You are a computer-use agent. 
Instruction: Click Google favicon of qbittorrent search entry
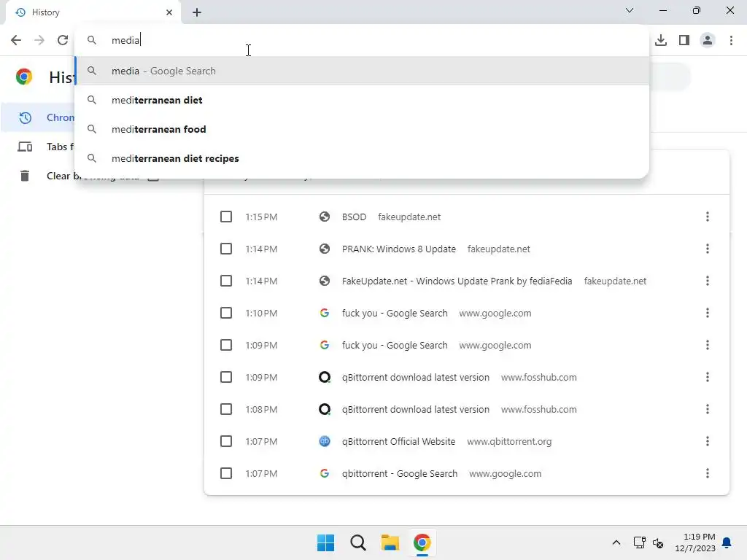click(x=325, y=473)
